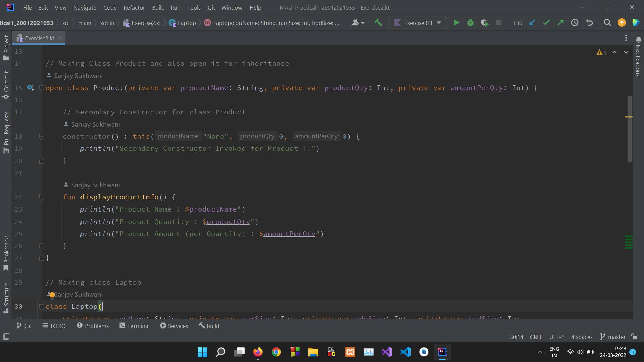Click the Git push arrow
The image size is (644, 362).
pyautogui.click(x=560, y=23)
